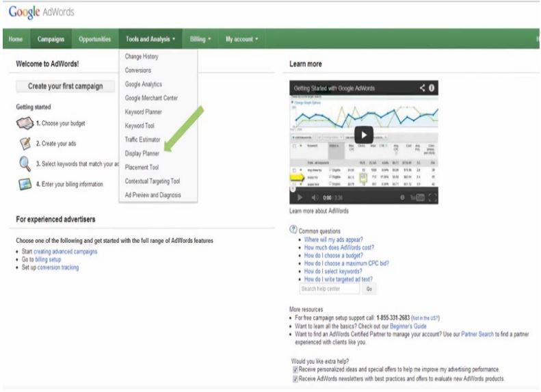The image size is (541, 392).
Task: Click the Go button next to search
Action: point(369,289)
